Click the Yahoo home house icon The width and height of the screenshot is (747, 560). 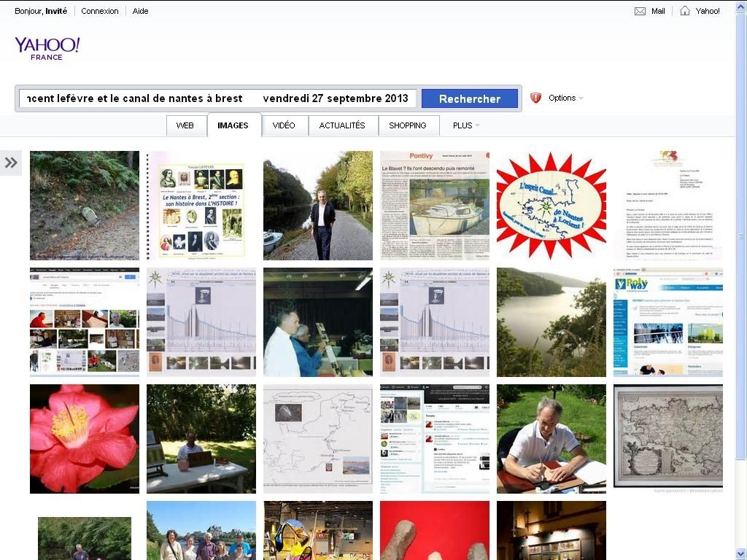[684, 10]
